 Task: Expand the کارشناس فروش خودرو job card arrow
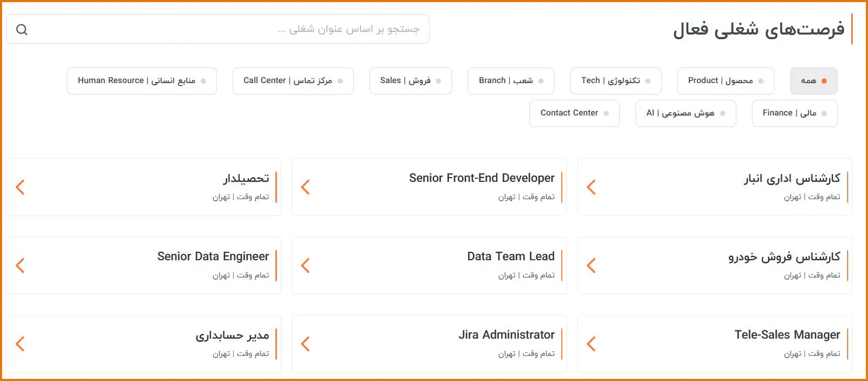(591, 265)
